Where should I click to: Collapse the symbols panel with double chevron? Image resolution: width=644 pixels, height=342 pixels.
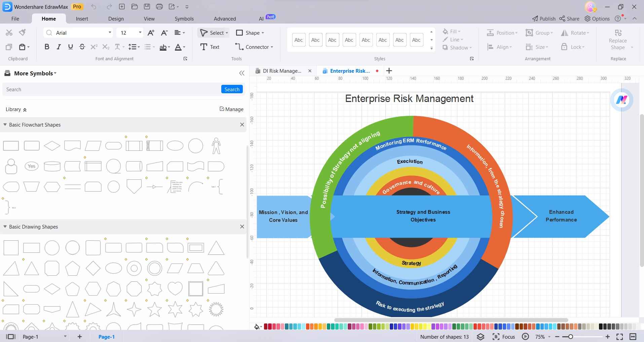[242, 73]
